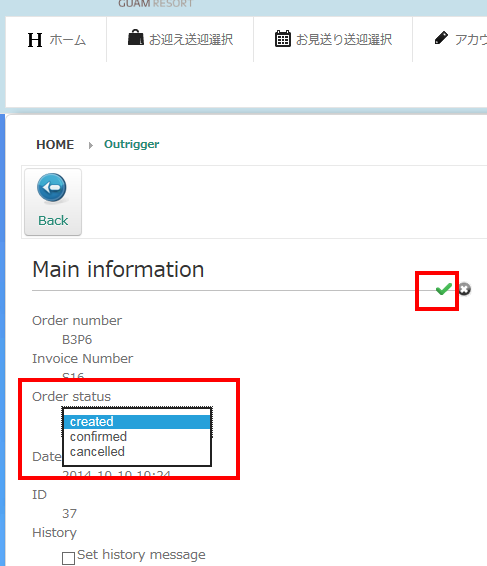This screenshot has width=487, height=566.
Task: Click the History label
Action: coord(55,533)
